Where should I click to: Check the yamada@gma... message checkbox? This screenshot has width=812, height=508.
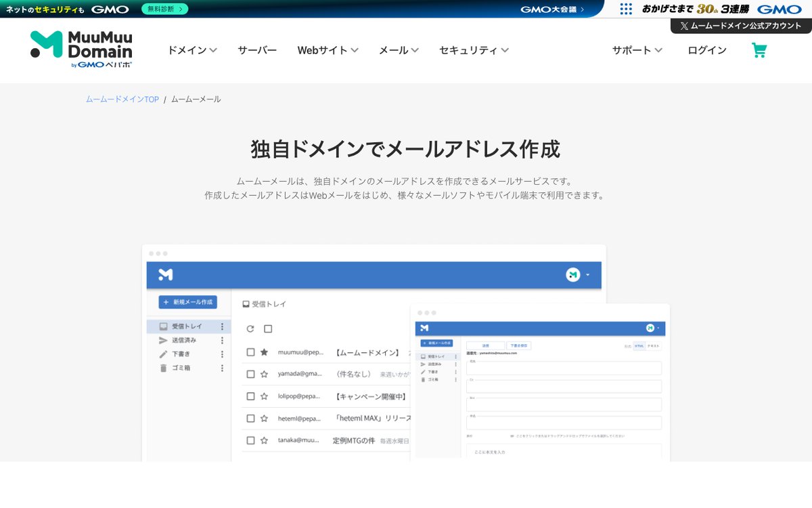coord(250,374)
